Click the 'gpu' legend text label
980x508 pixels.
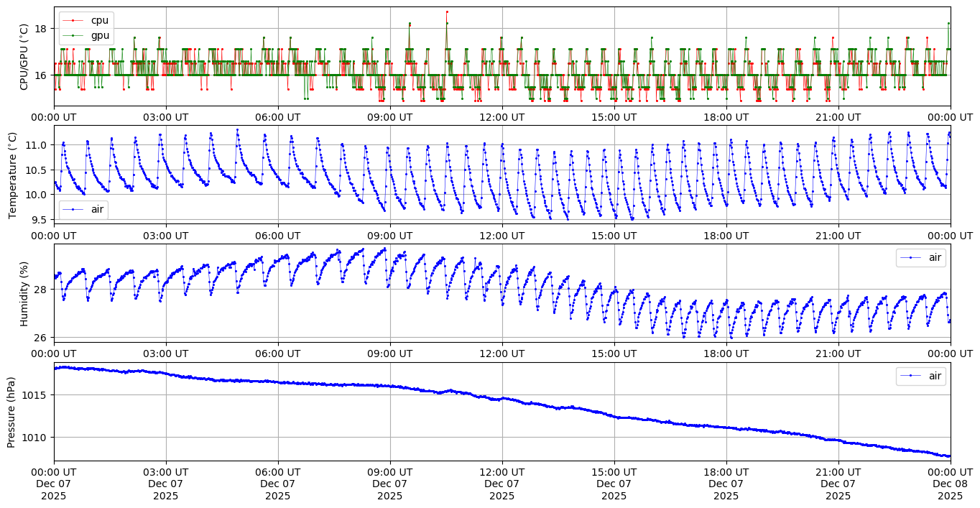click(100, 34)
